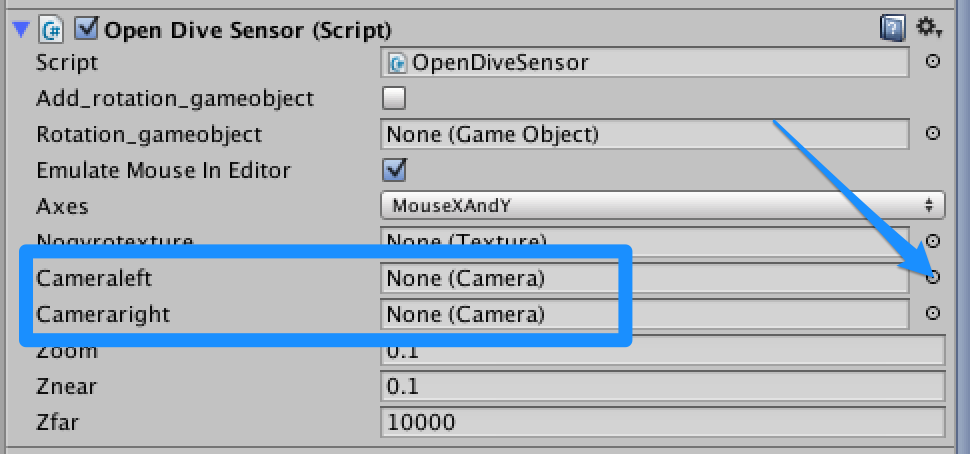Click the Cameraleft None (Camera) field
This screenshot has height=454, width=970.
point(645,278)
